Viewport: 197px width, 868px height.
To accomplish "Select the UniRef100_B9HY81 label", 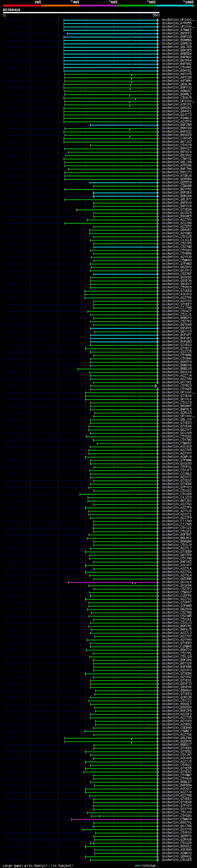I will point(177,71).
